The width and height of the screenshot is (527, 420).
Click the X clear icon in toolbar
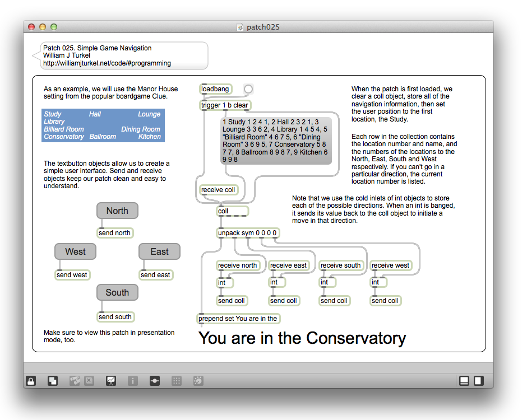click(x=89, y=381)
